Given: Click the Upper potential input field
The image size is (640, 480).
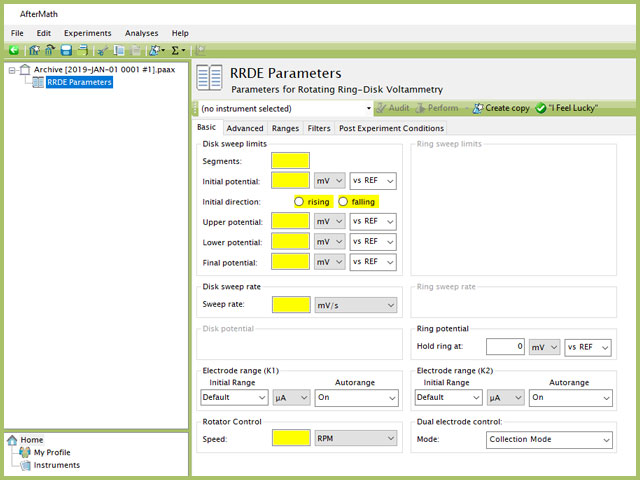Looking at the screenshot, I should pos(290,221).
